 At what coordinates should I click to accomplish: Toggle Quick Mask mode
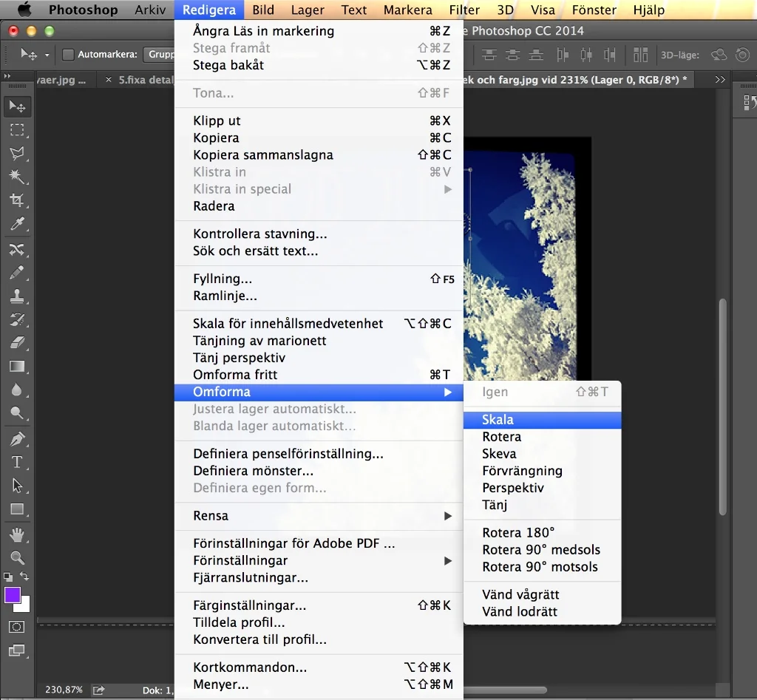tap(16, 627)
